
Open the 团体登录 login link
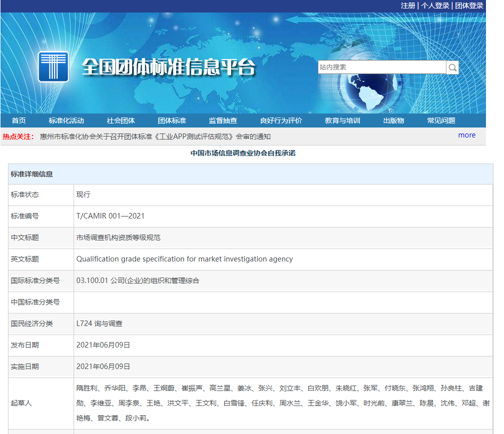tap(469, 5)
